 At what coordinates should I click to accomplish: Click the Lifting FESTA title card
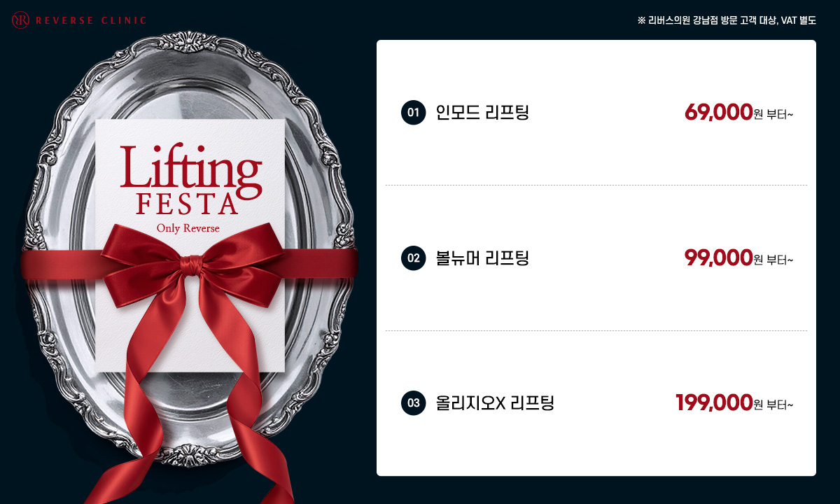click(x=190, y=245)
